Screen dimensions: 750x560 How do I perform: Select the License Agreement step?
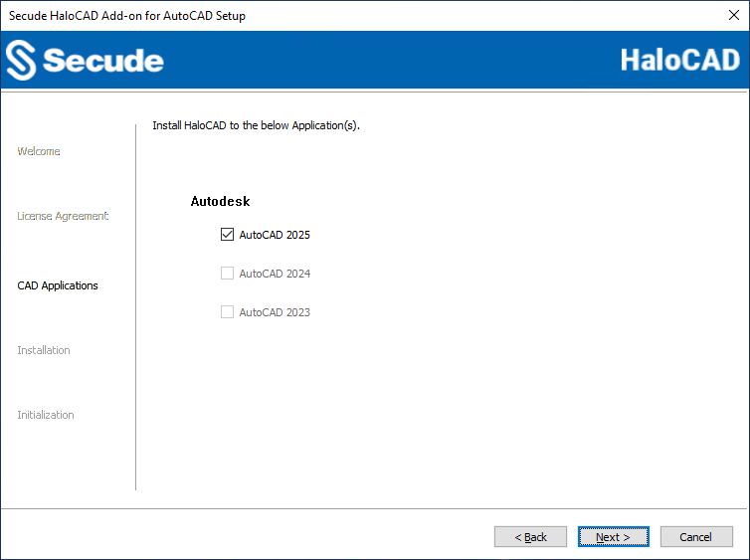point(63,216)
